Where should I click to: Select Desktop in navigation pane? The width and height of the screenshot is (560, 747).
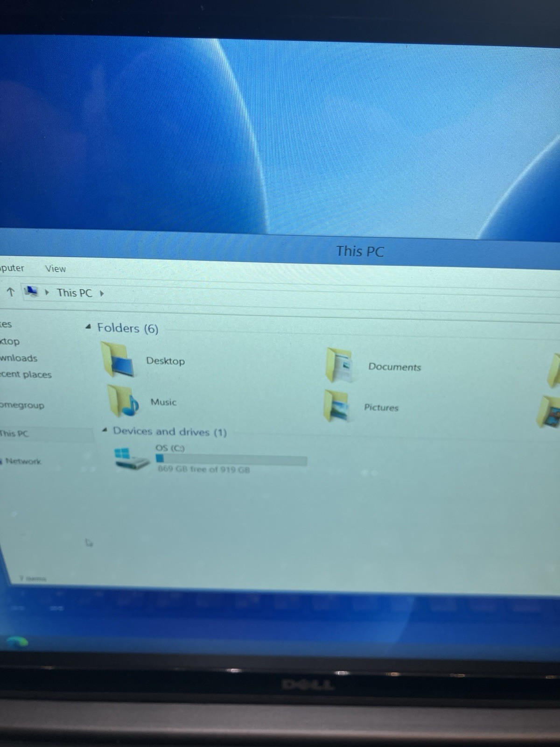[x=10, y=341]
